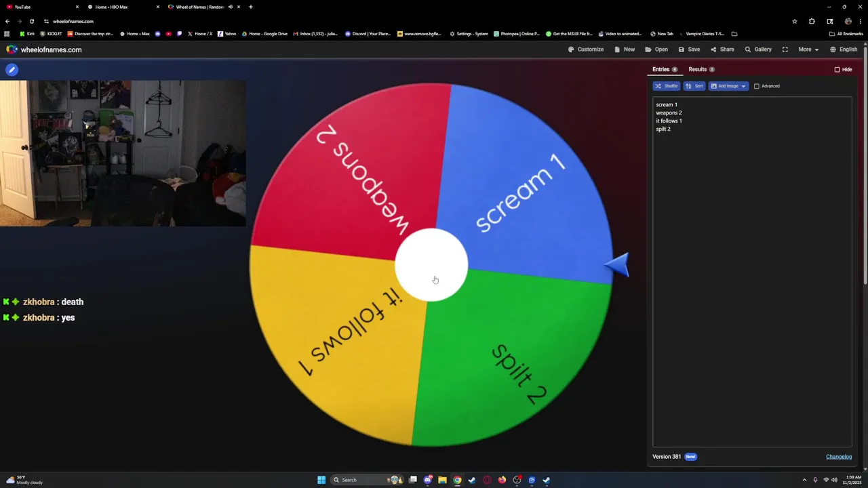The image size is (868, 488).
Task: Mute the Wheel of Names tab audio
Action: (x=230, y=7)
